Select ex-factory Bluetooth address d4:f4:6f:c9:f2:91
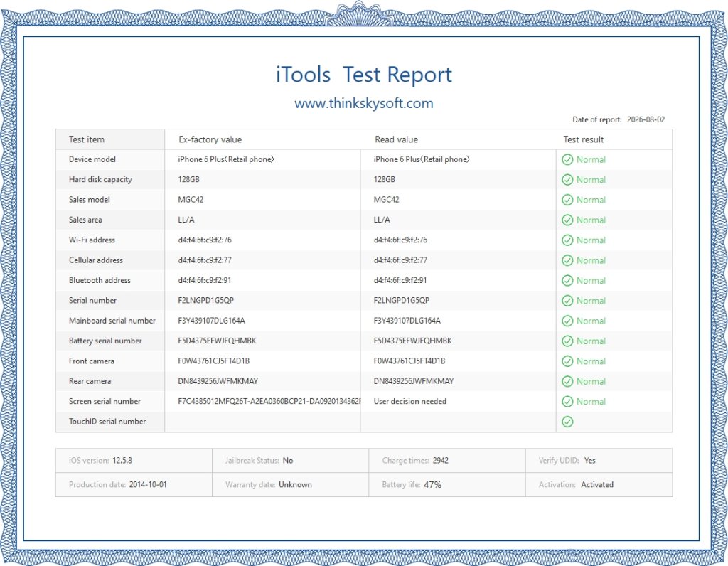Screen dimensions: 728x566 [204, 280]
